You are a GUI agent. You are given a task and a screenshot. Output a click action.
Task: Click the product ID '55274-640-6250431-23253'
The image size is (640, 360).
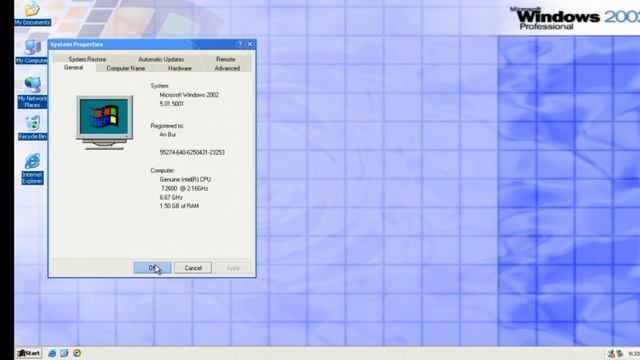[192, 152]
